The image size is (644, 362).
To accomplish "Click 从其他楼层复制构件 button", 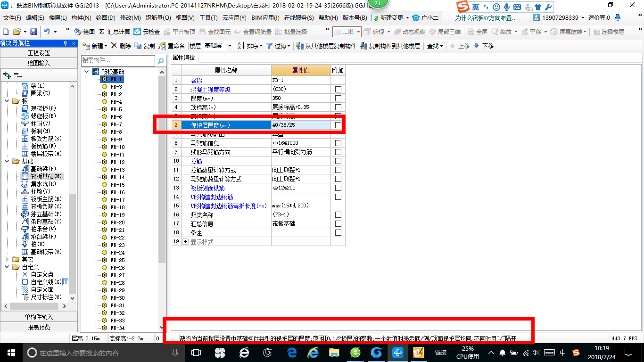I will pos(326,46).
